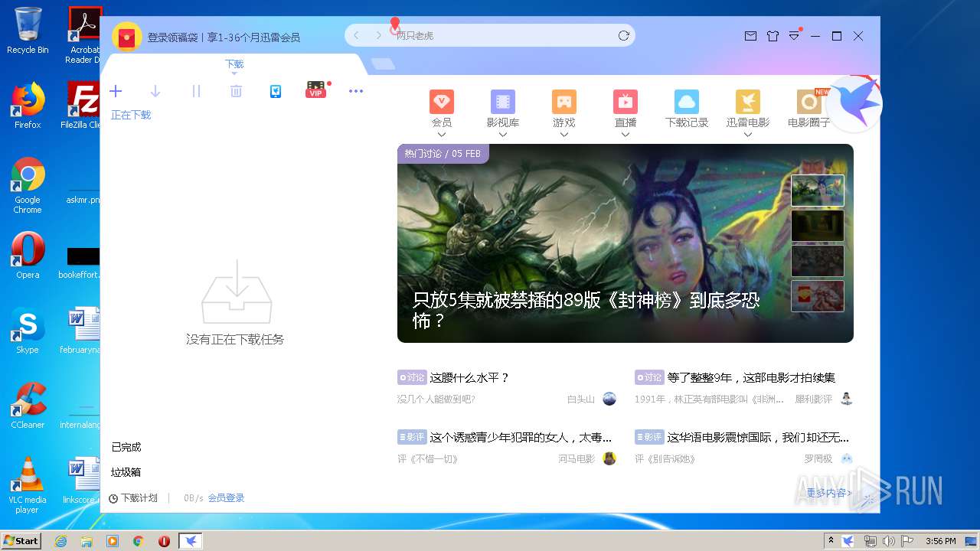The width and height of the screenshot is (980, 551).
Task: Select the 下载 tab
Action: pyautogui.click(x=234, y=64)
